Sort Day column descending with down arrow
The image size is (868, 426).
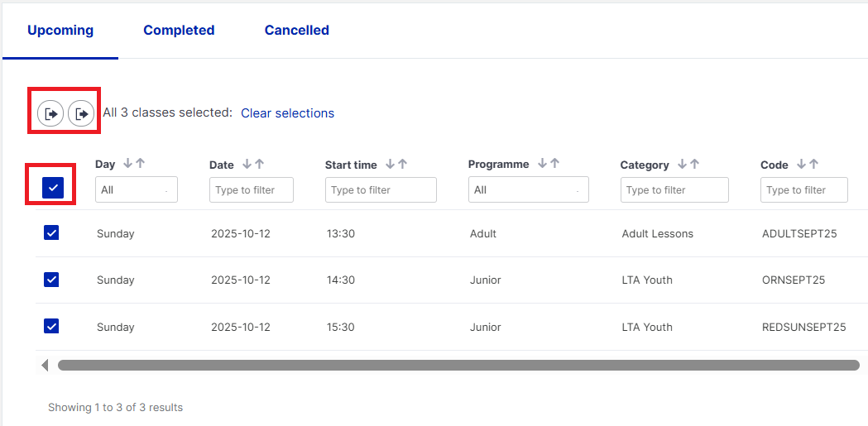(x=128, y=164)
